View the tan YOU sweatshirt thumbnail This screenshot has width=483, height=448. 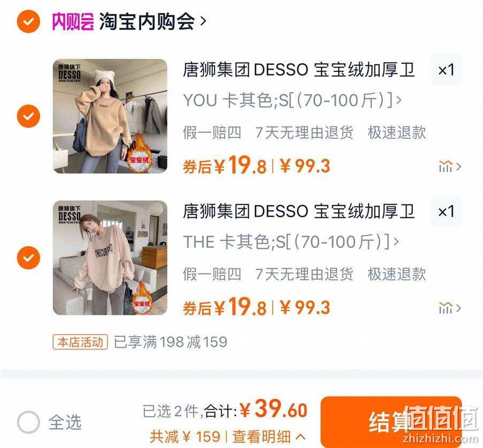tap(110, 116)
